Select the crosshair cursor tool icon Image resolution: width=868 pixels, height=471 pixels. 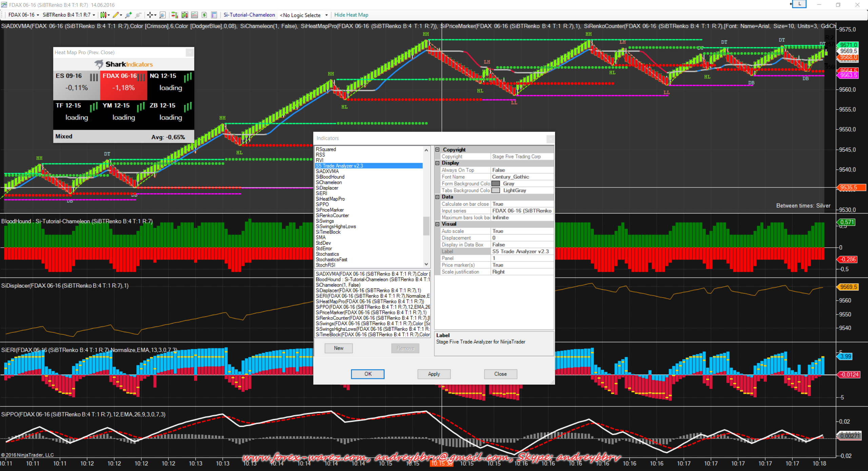coord(150,15)
